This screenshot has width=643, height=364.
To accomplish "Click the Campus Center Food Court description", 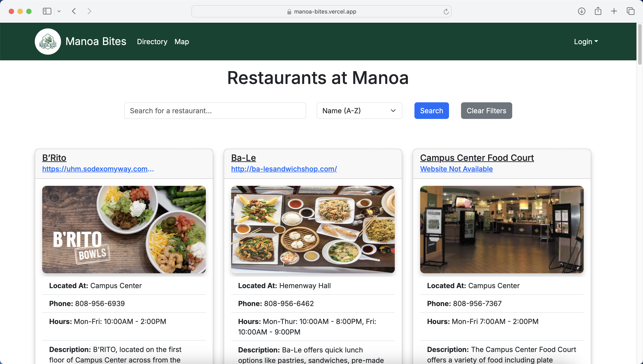I will [x=502, y=355].
